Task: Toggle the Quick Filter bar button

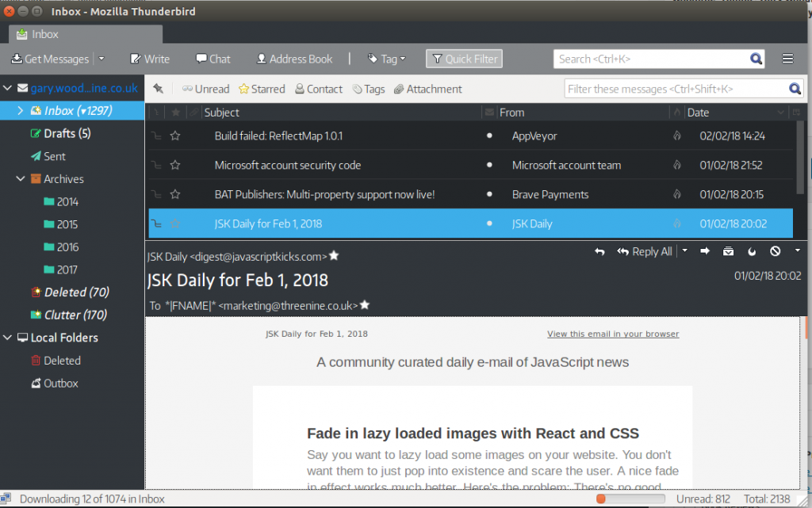Action: [x=465, y=59]
